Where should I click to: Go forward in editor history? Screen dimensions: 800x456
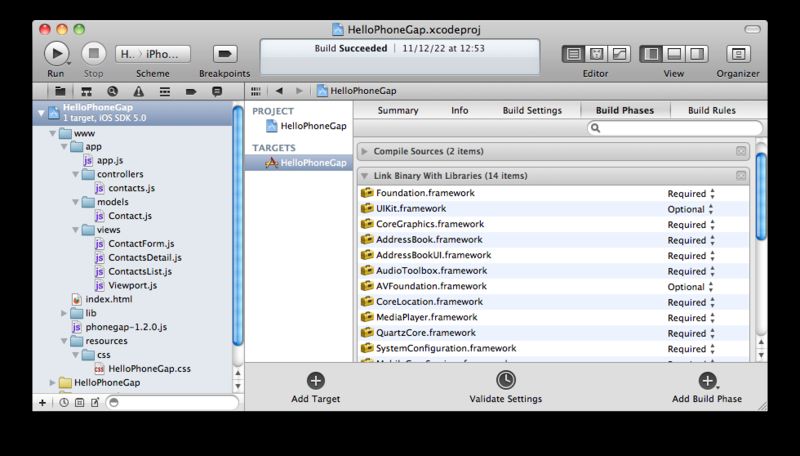299,91
